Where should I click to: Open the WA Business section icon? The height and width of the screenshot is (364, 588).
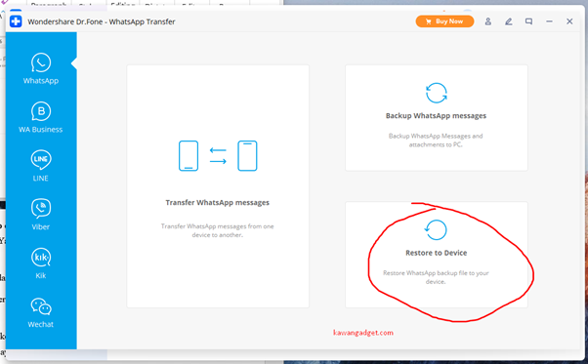[x=41, y=111]
